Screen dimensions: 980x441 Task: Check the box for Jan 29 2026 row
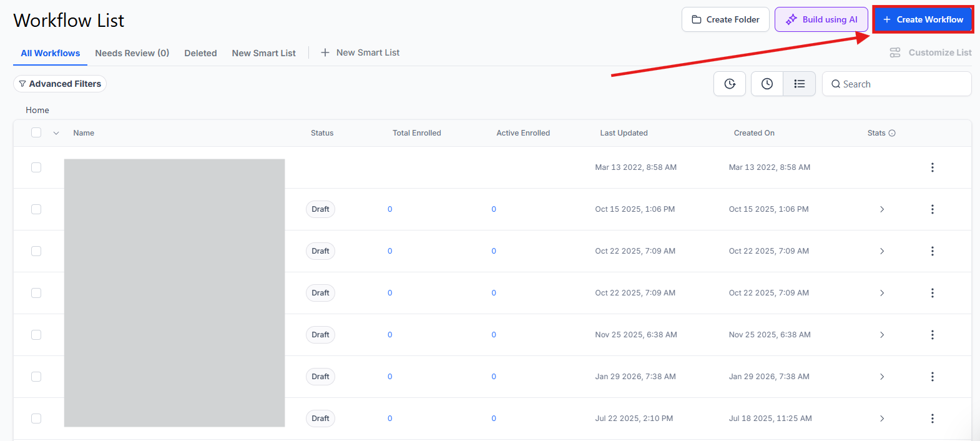point(36,377)
